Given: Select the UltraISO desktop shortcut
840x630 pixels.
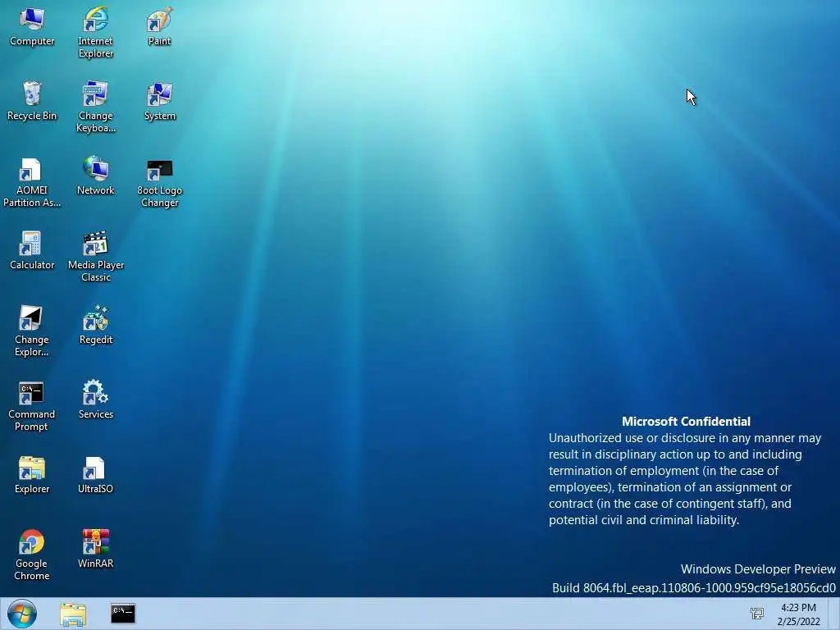Looking at the screenshot, I should coord(95,475).
